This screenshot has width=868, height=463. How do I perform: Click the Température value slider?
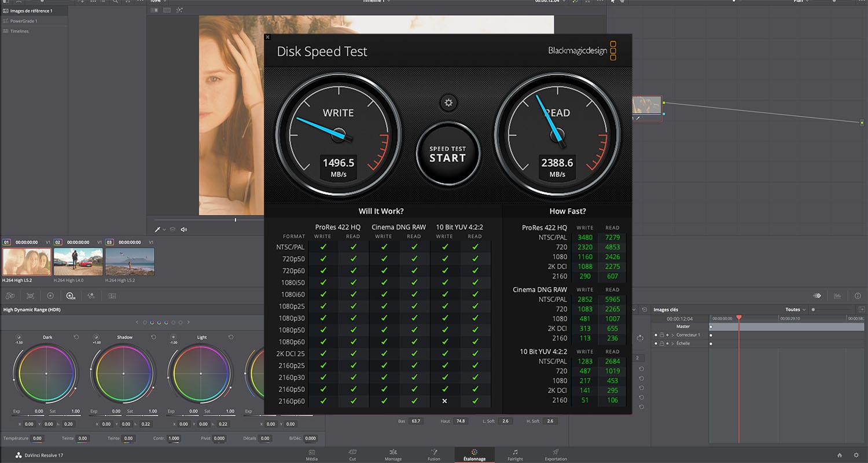point(37,438)
